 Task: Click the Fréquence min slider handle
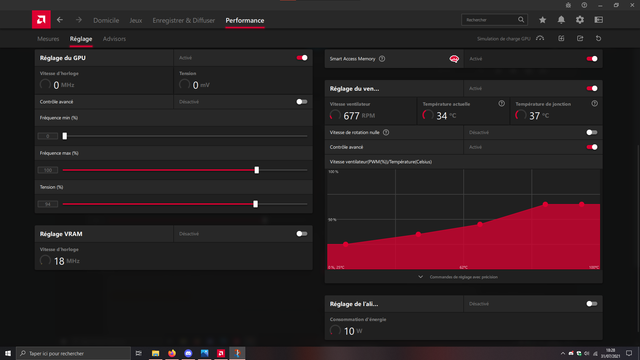click(64, 136)
